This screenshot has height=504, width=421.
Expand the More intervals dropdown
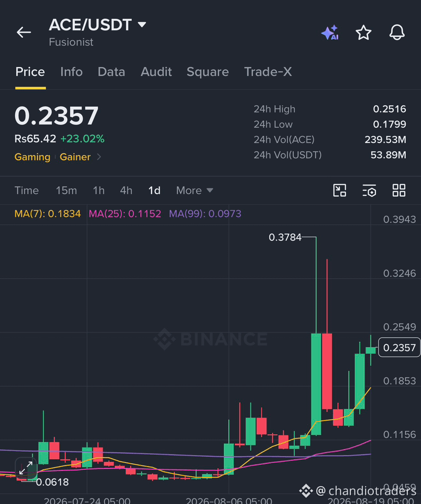click(x=194, y=191)
